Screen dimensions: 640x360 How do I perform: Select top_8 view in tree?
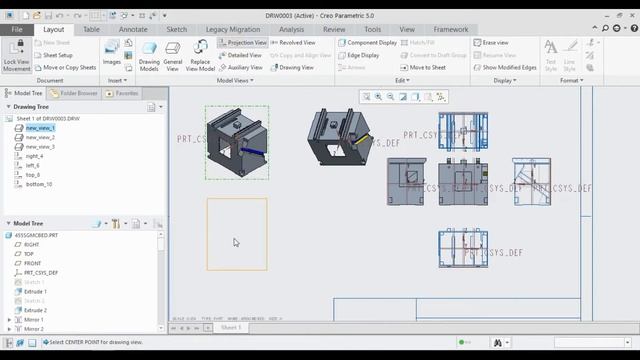pyautogui.click(x=33, y=175)
